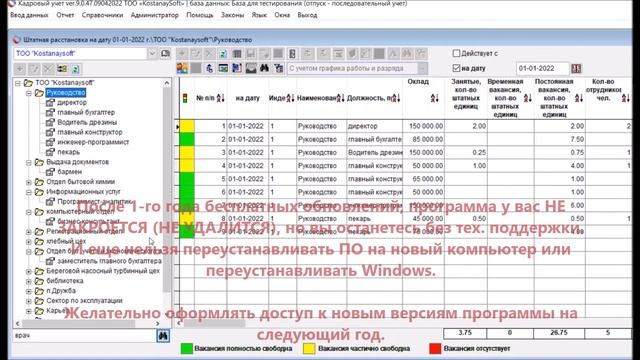Click sort icon of № п/п column
The image size is (640, 360).
tap(220, 98)
